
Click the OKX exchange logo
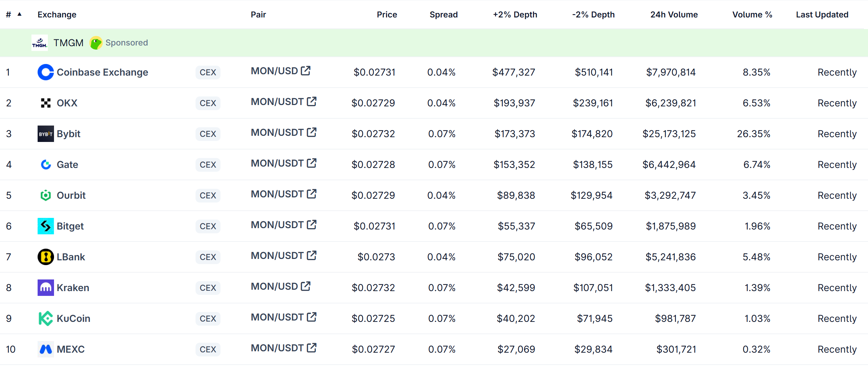[x=45, y=103]
